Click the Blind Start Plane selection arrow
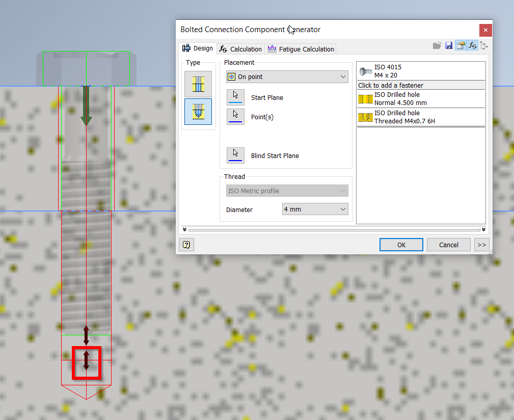Screen dimensions: 514x420 [235, 155]
